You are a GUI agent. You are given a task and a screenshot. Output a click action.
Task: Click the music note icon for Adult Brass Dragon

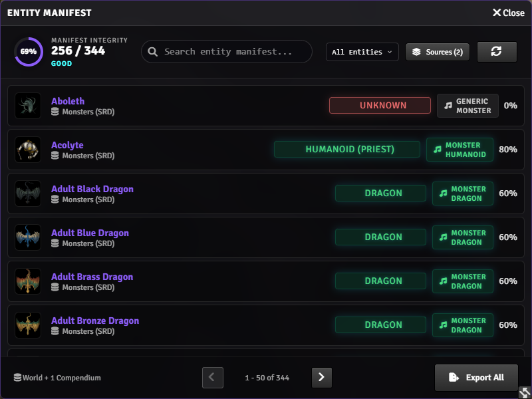tap(443, 281)
